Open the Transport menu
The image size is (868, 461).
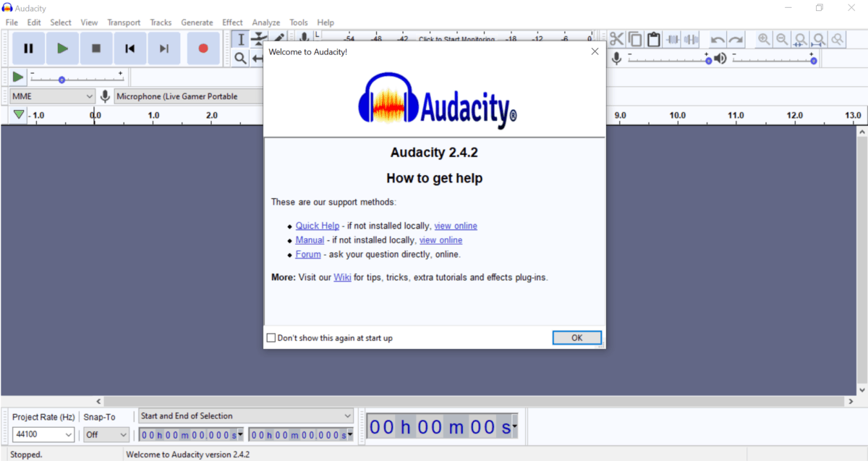124,22
